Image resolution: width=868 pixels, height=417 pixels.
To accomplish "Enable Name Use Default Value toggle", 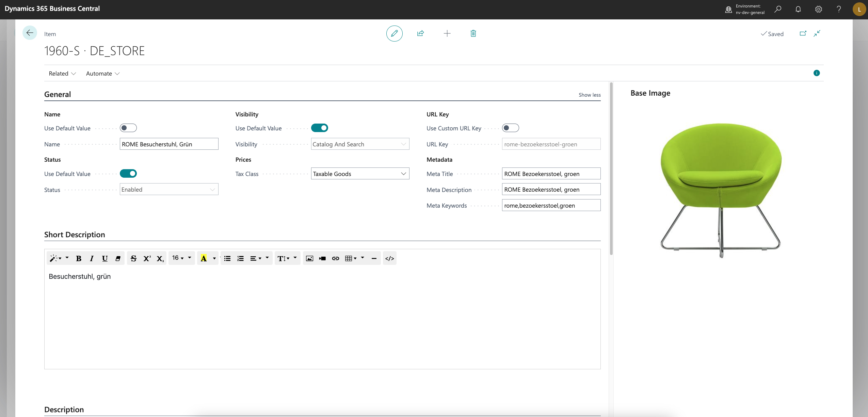I will [128, 128].
